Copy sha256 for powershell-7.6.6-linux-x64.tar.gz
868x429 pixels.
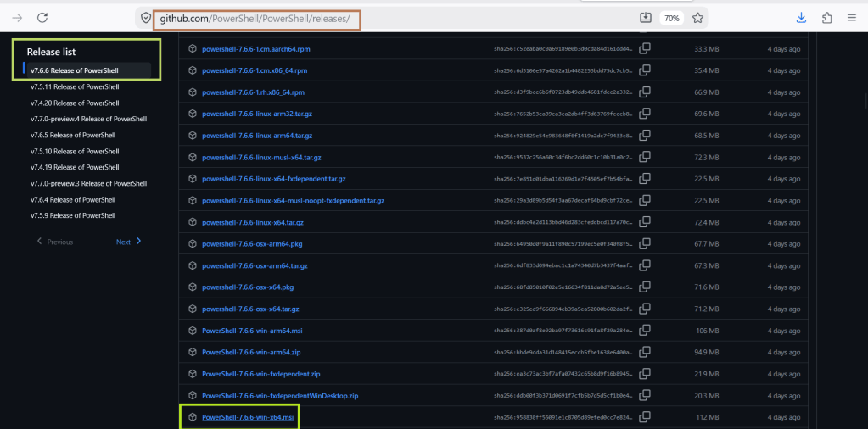(x=644, y=222)
